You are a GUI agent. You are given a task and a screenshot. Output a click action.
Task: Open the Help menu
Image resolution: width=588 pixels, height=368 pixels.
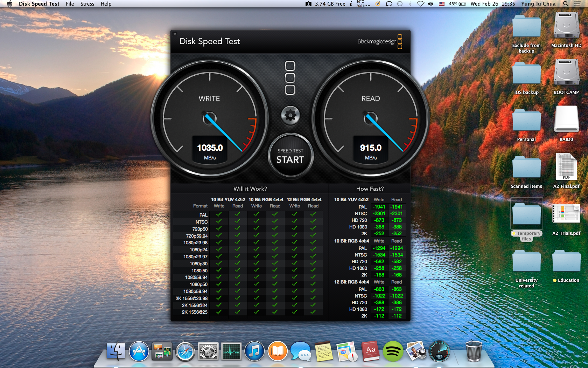pyautogui.click(x=106, y=4)
